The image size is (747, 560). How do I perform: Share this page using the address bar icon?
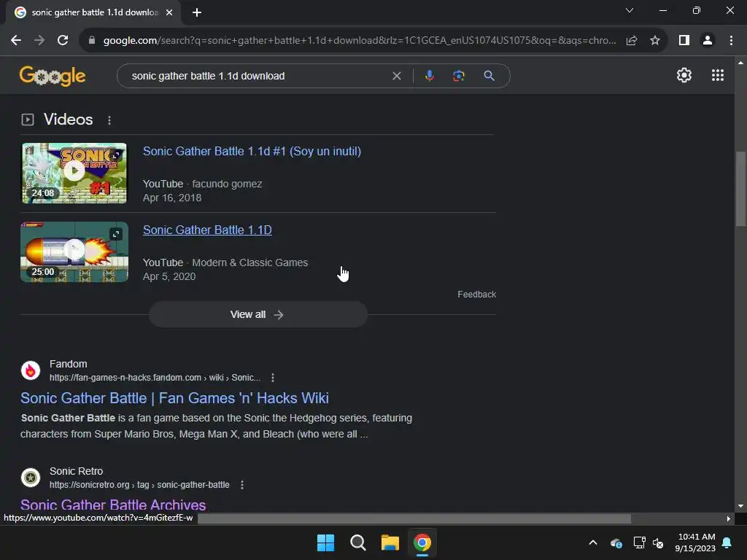(x=632, y=41)
